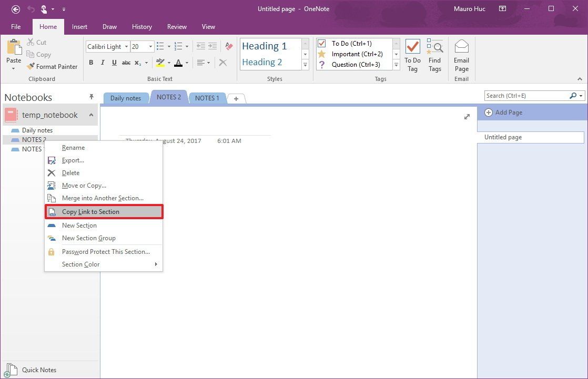This screenshot has width=588, height=379.
Task: Select the NOTES 1 section tab
Action: [207, 98]
